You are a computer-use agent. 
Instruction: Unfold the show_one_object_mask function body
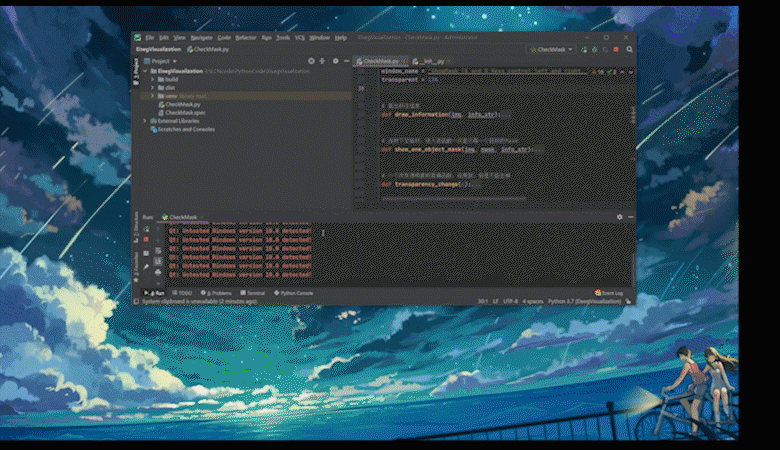pyautogui.click(x=538, y=150)
